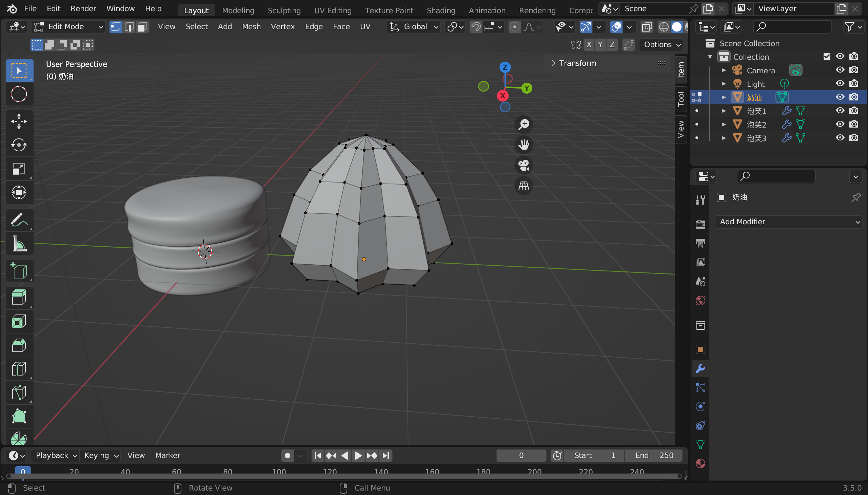Select the Add Cube tool

(x=19, y=271)
